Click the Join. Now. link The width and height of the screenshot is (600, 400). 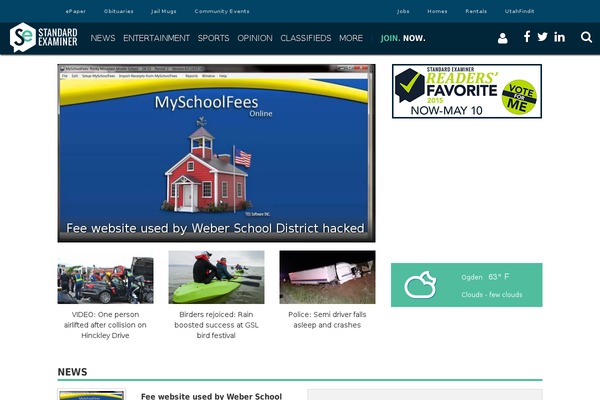pyautogui.click(x=403, y=38)
